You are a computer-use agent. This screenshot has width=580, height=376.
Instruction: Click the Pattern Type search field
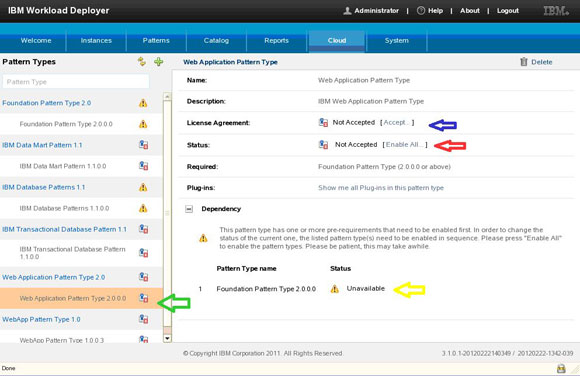pyautogui.click(x=76, y=82)
